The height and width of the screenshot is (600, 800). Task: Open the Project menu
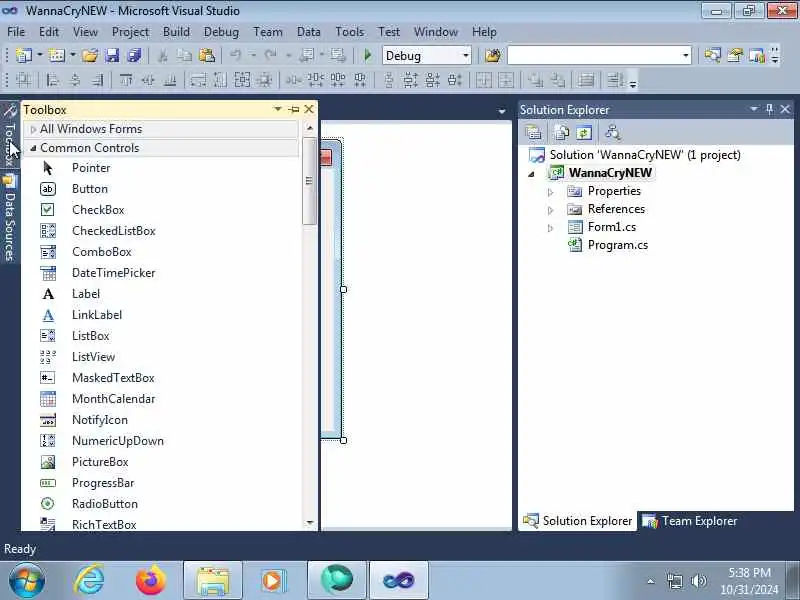coord(130,32)
